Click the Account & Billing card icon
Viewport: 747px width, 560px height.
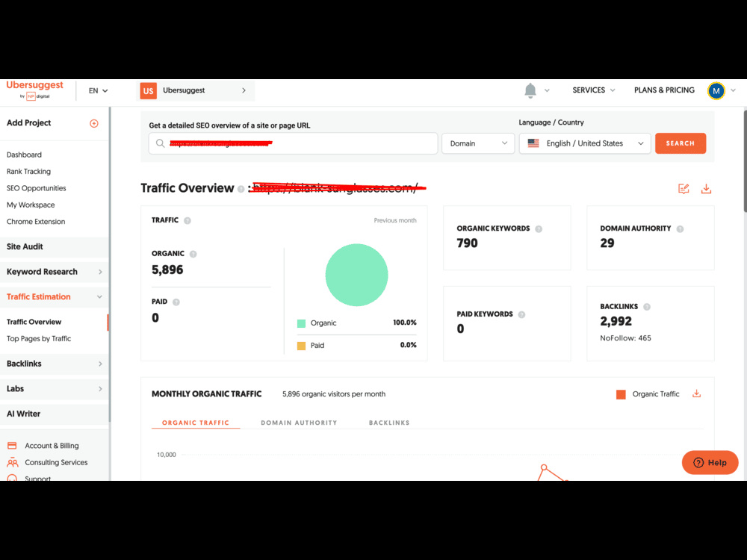[x=13, y=446]
